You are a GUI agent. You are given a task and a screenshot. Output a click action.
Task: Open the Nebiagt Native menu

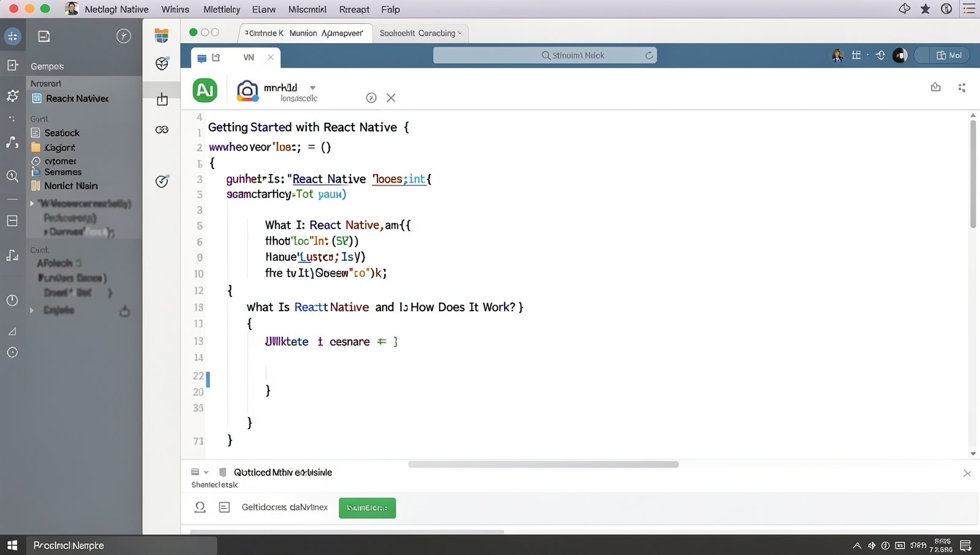116,9
